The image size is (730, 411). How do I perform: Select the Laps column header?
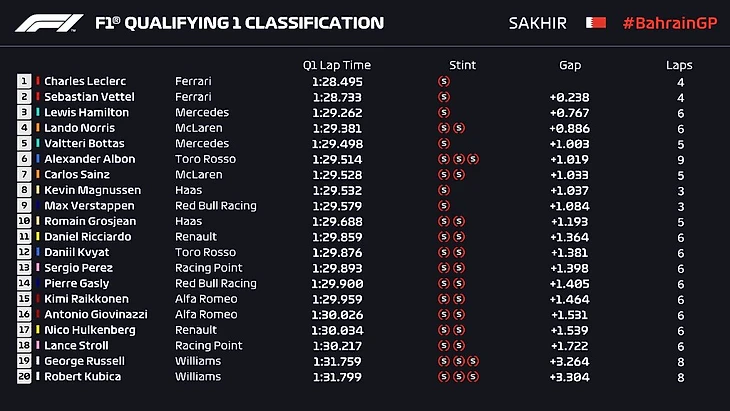pyautogui.click(x=679, y=65)
